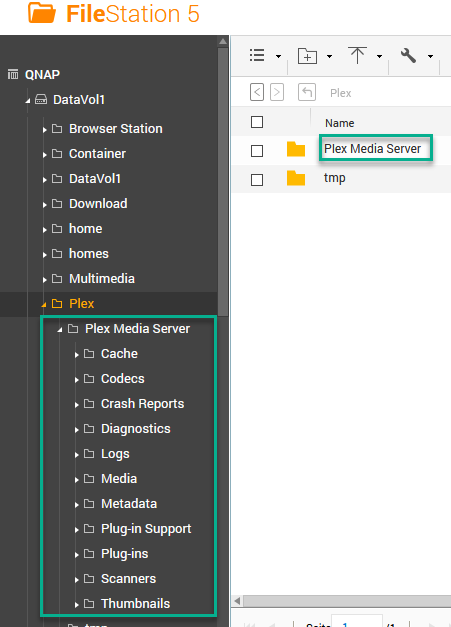
Task: Open the Plex Media Server folder in file list
Action: (372, 149)
